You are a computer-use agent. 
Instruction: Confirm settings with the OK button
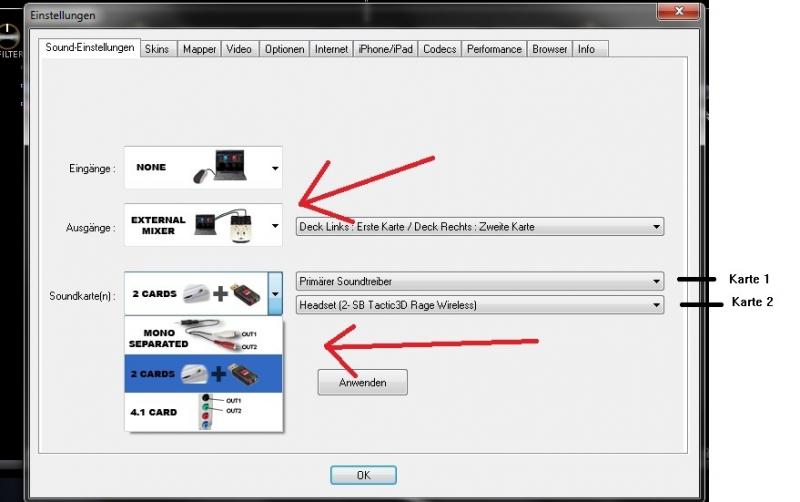pyautogui.click(x=363, y=475)
